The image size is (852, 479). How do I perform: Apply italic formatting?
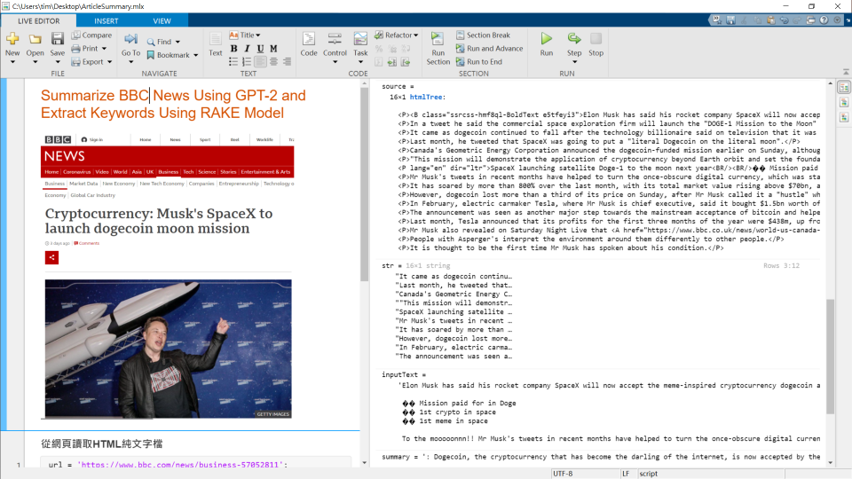247,49
